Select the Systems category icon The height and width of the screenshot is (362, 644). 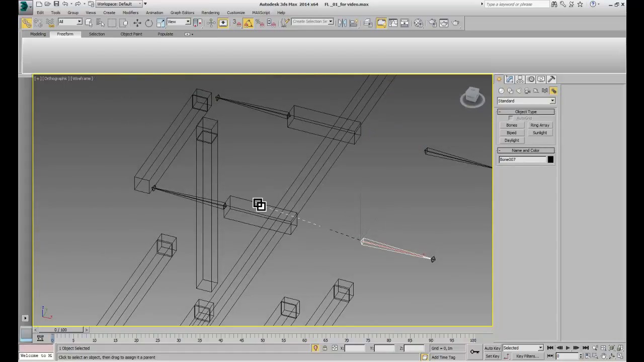pos(553,91)
